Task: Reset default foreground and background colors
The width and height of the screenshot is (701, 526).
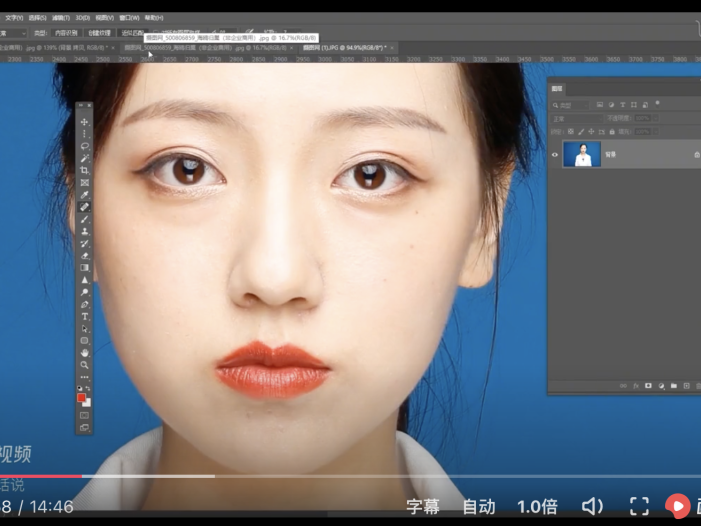Action: pos(80,388)
